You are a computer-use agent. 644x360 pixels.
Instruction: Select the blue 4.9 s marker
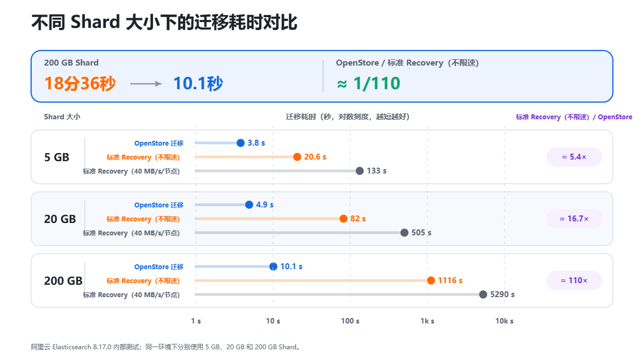[249, 205]
